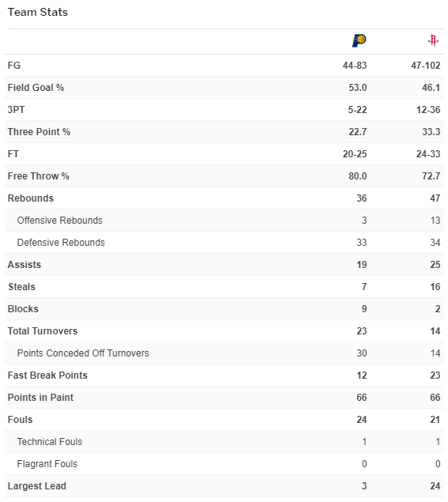The image size is (448, 502).
Task: Click the Team Stats heading
Action: point(38,12)
